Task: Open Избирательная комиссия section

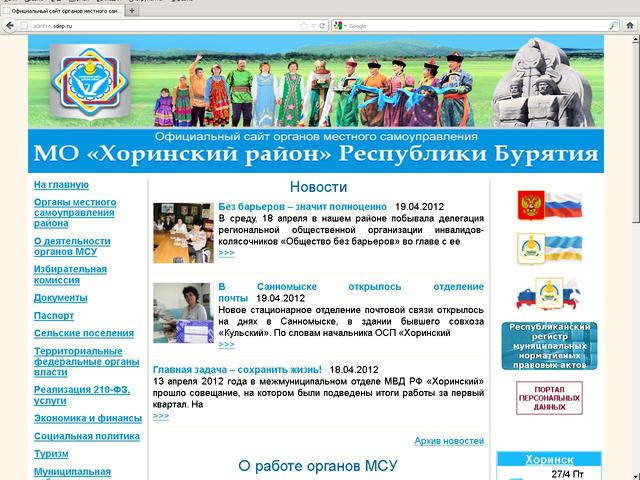Action: (x=70, y=275)
